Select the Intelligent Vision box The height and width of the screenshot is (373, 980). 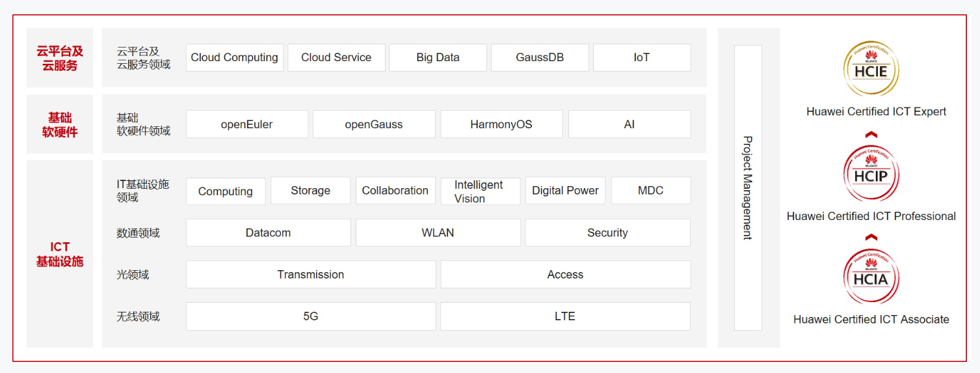481,191
